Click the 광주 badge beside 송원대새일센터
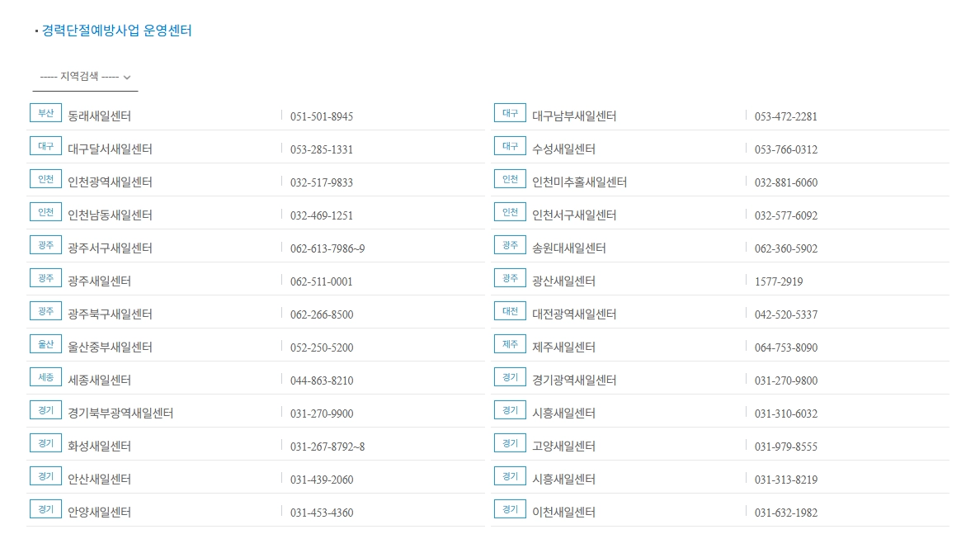 click(511, 245)
